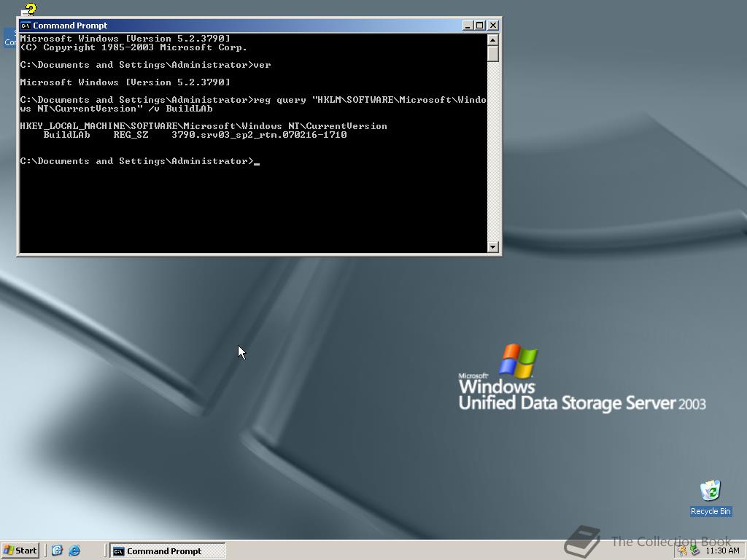Click the keys security tray icon

(x=683, y=551)
